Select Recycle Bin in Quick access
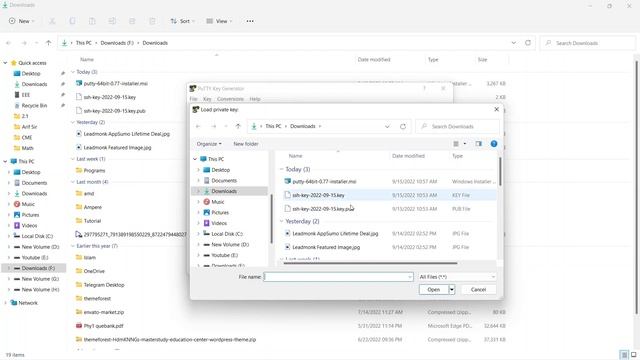This screenshot has height=360, width=640. (34, 105)
